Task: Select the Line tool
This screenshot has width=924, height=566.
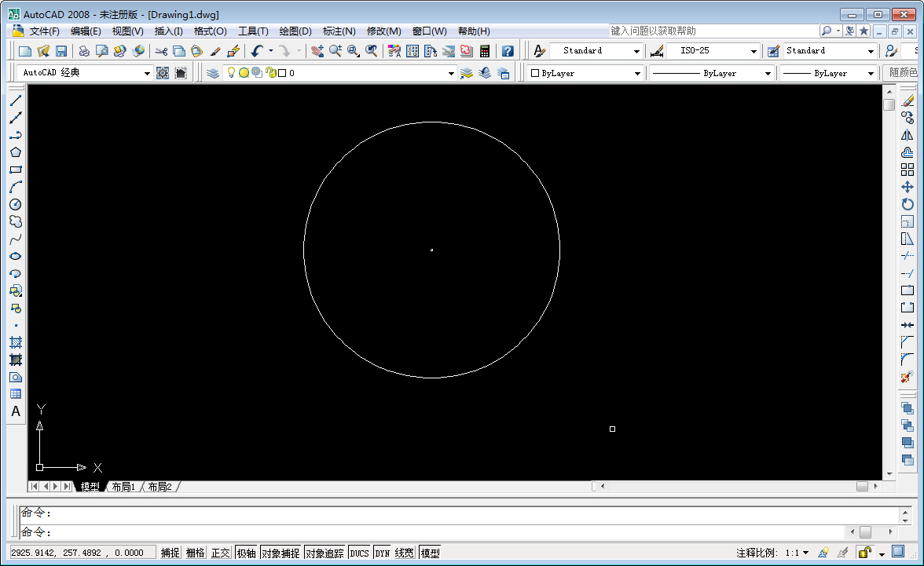Action: click(x=16, y=100)
